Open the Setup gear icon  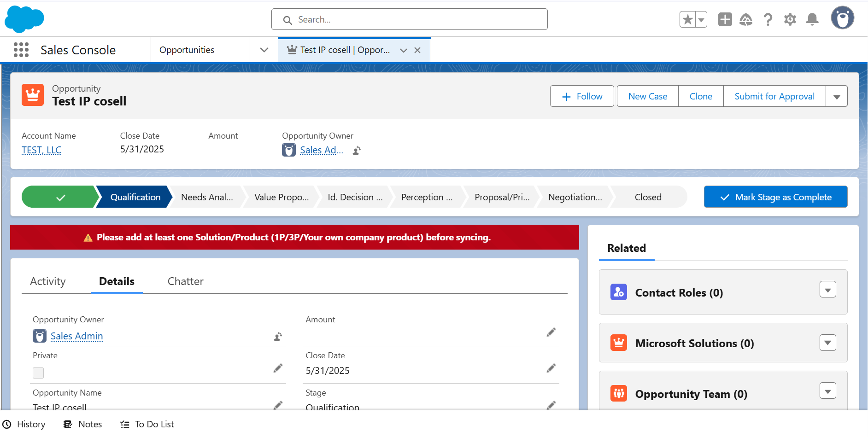coord(790,19)
